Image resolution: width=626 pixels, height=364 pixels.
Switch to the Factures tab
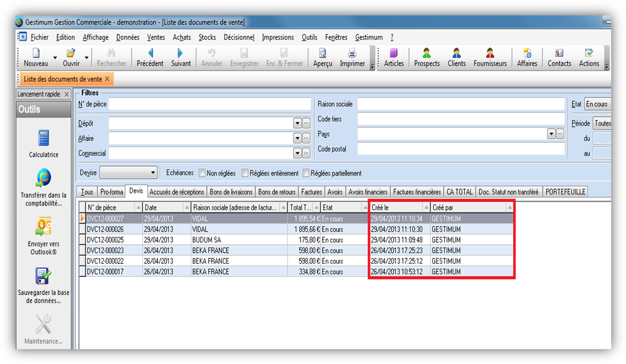pyautogui.click(x=311, y=192)
